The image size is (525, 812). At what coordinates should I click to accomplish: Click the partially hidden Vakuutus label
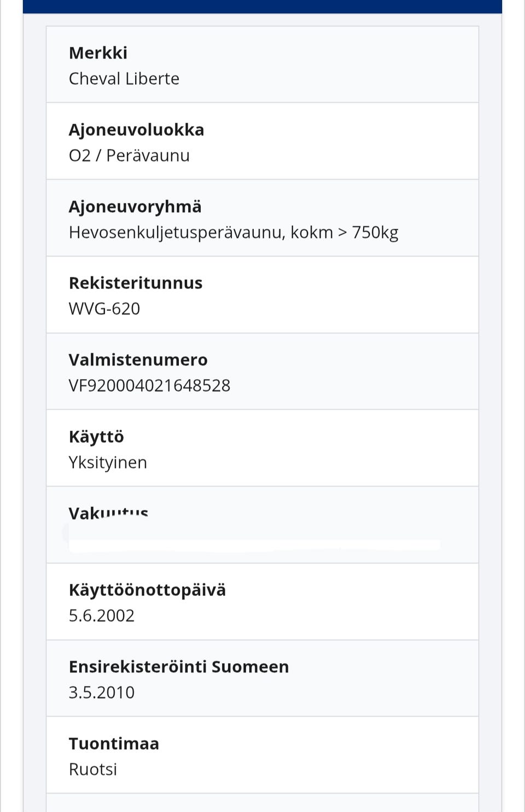tap(108, 513)
